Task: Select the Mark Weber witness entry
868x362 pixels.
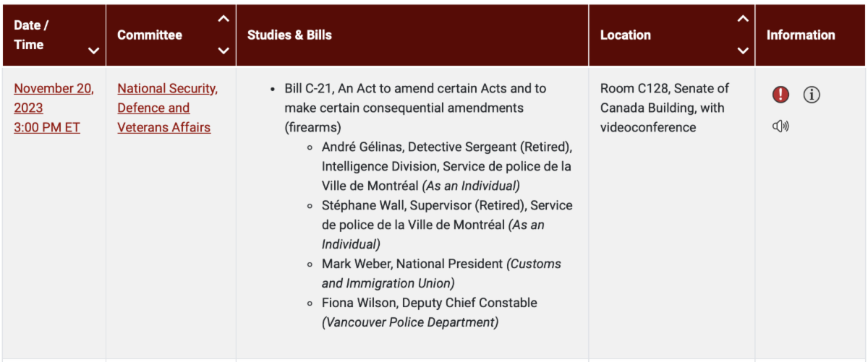Action: pos(441,273)
